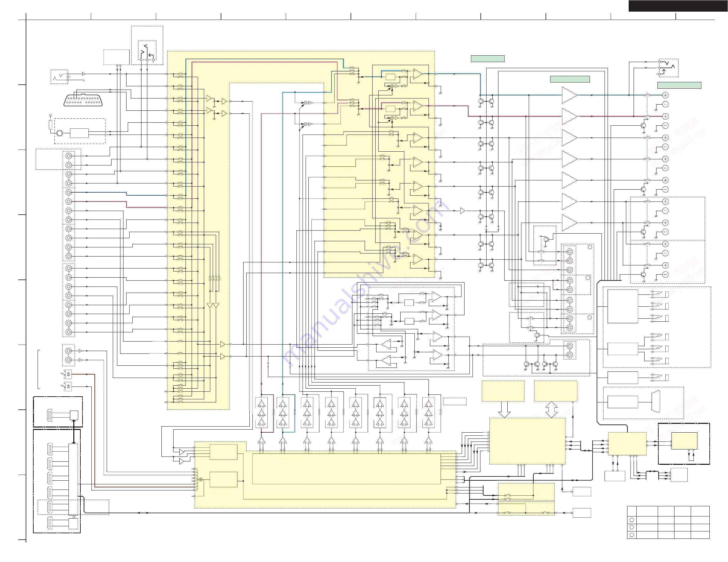Click the large yellow processor block at lower right
Image resolution: width=728 pixels, height=562 pixels.
[x=527, y=441]
